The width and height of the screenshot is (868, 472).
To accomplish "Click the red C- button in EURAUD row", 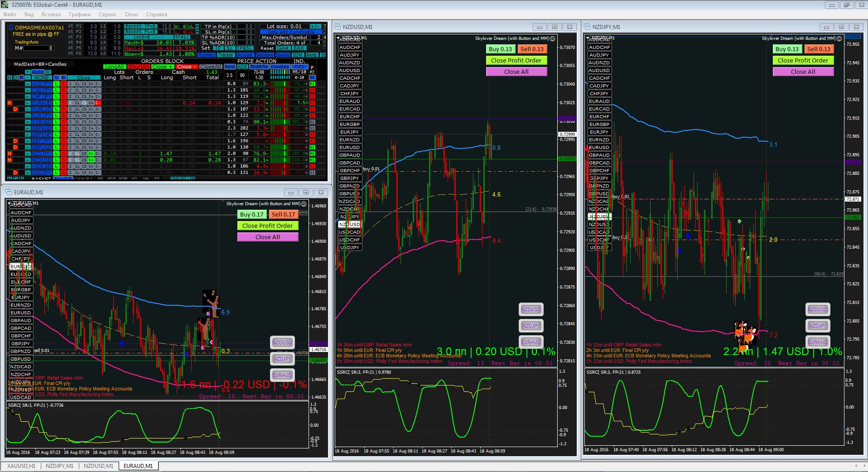I will pyautogui.click(x=98, y=103).
